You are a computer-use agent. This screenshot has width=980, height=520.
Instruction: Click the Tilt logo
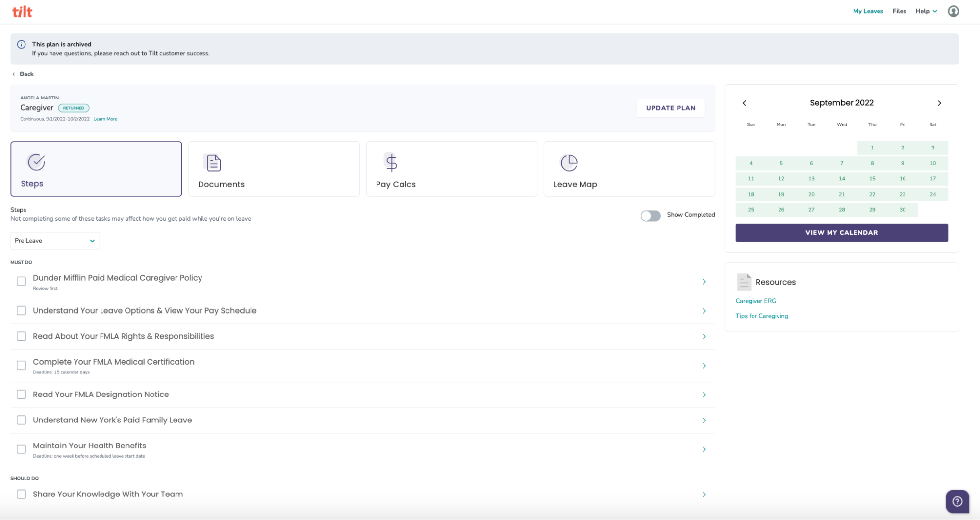(22, 12)
